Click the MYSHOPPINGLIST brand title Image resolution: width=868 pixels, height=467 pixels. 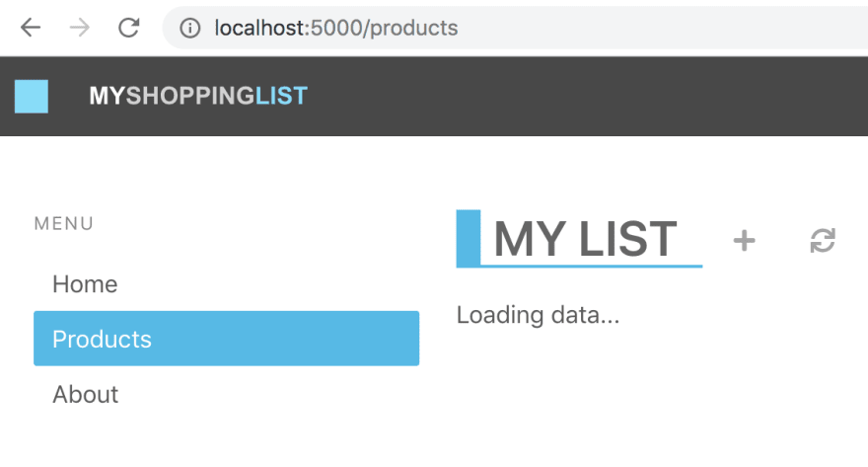(198, 96)
